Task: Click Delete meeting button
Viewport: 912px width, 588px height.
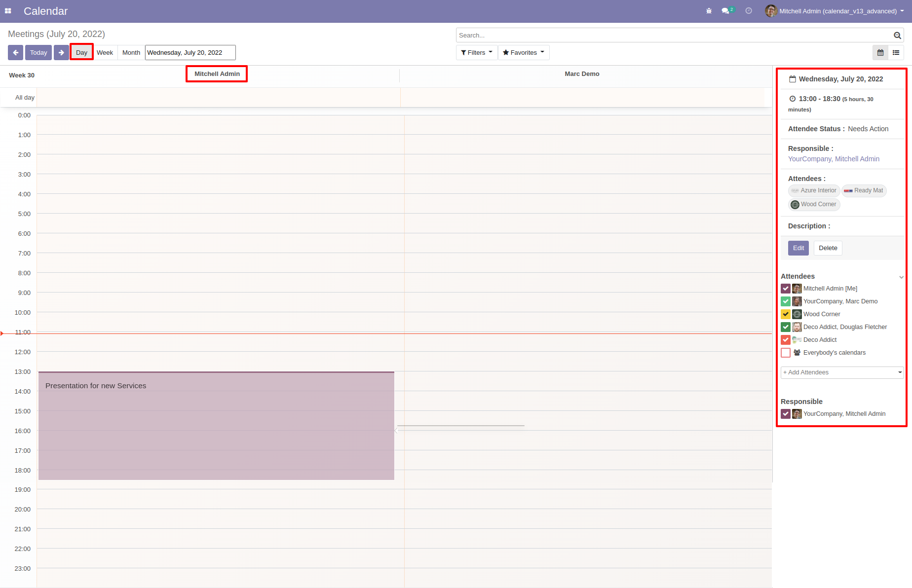Action: (x=828, y=248)
